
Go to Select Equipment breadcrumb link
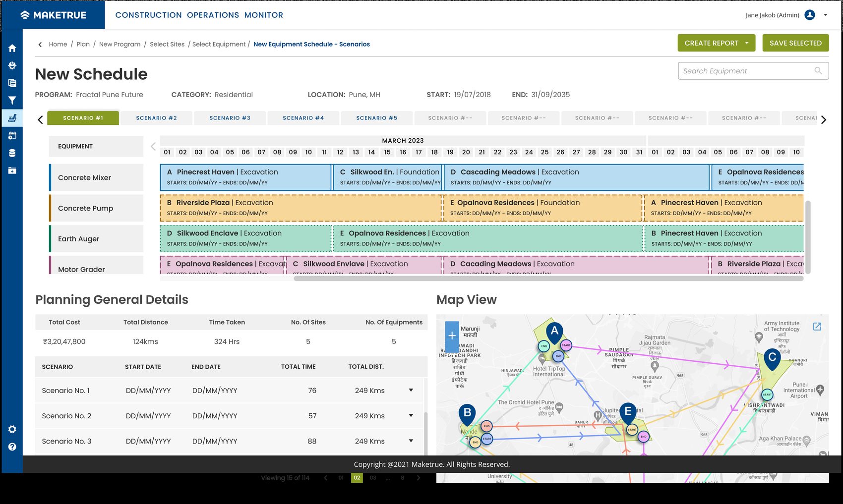click(x=219, y=44)
